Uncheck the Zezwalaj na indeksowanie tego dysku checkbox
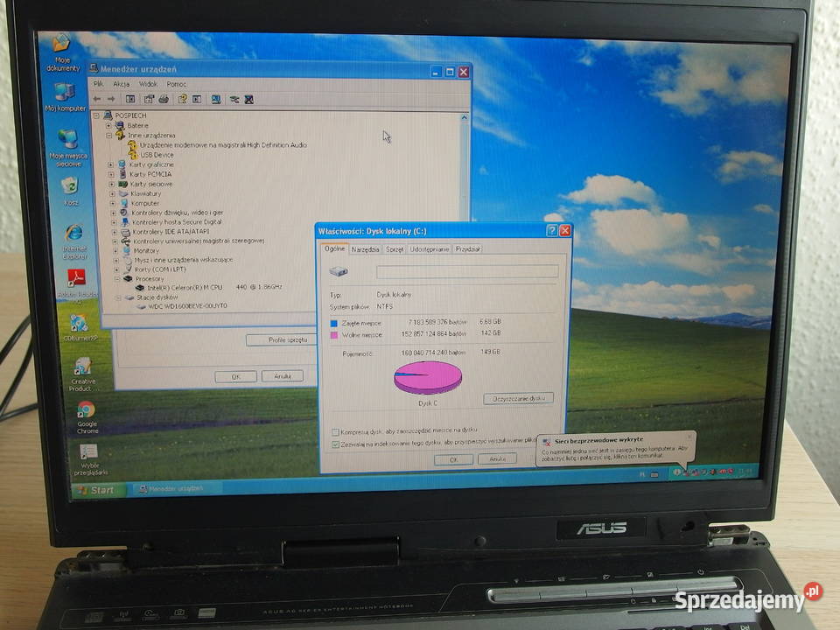This screenshot has width=840, height=630. [x=335, y=444]
